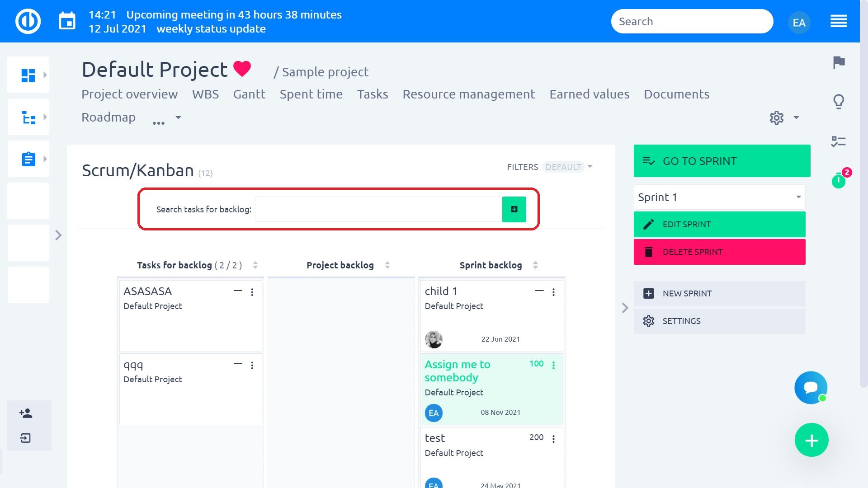
Task: Open the Resource management tab
Action: pyautogui.click(x=468, y=94)
